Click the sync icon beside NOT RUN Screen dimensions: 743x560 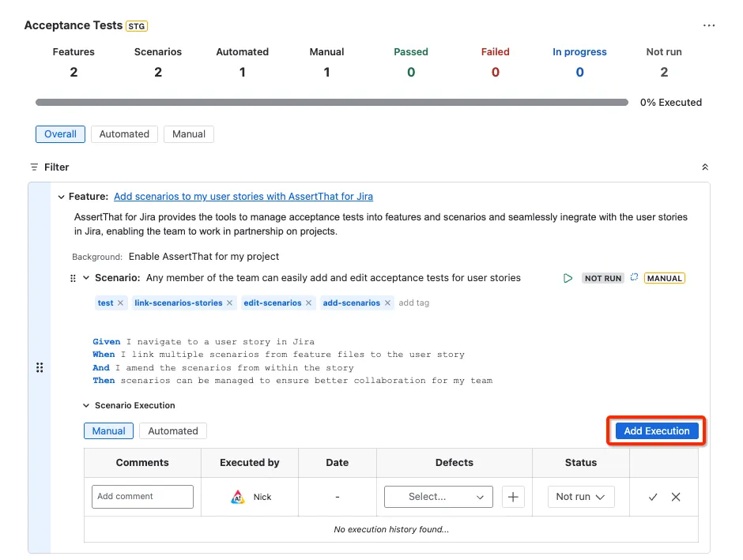(634, 277)
